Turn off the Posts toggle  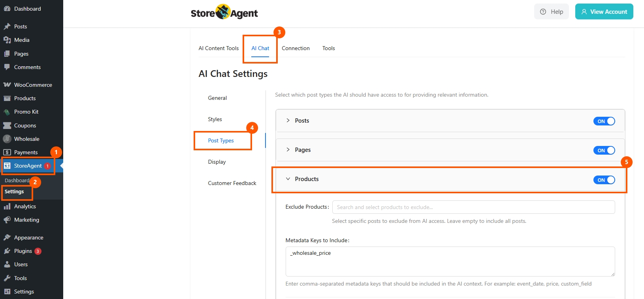point(604,121)
